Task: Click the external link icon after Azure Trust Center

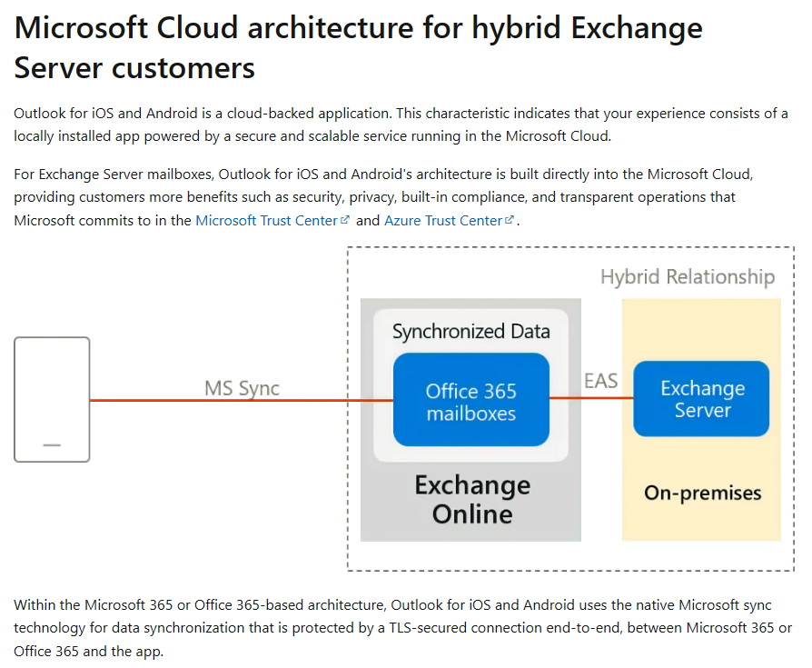Action: [508, 218]
